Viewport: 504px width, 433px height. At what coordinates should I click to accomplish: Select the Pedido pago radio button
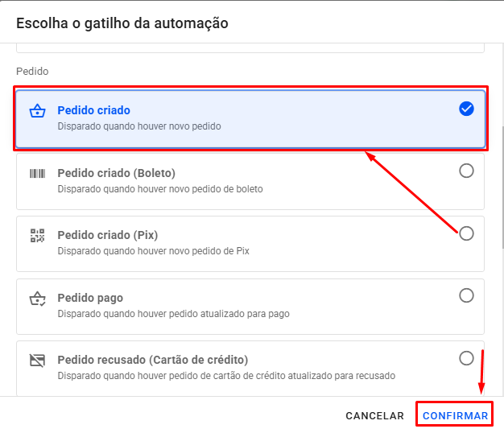(466, 295)
